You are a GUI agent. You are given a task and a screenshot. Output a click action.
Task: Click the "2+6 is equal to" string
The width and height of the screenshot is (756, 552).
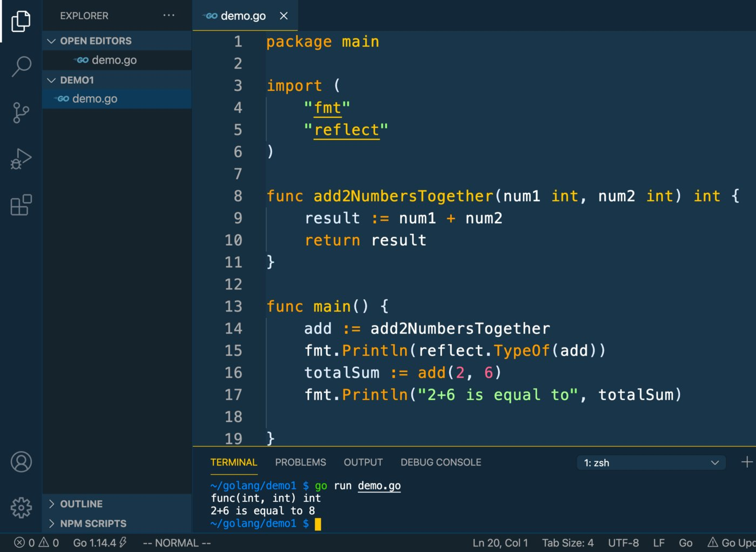[498, 395]
